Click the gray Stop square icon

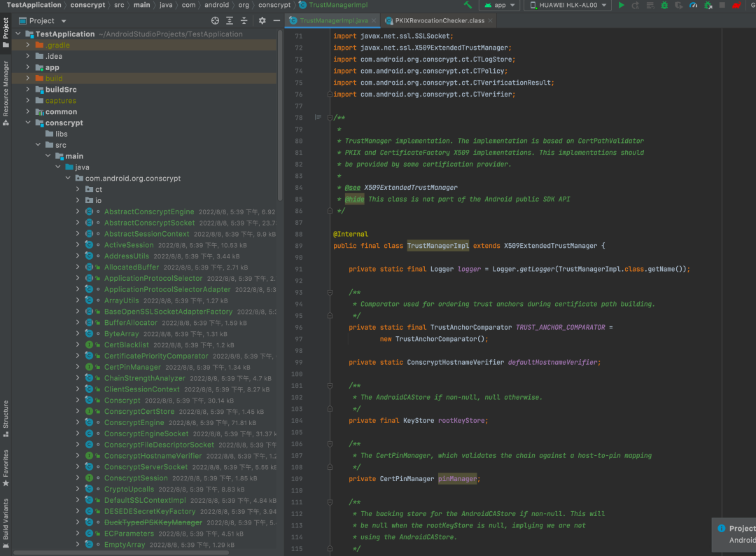[722, 6]
